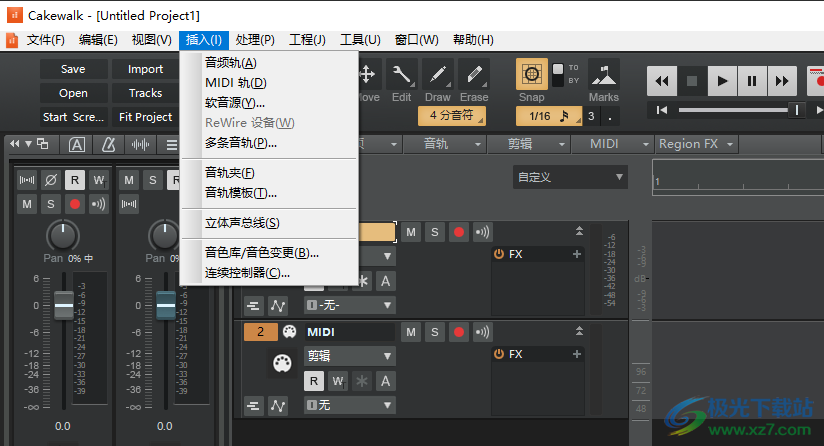This screenshot has height=446, width=824.
Task: Click the Open button
Action: pyautogui.click(x=73, y=93)
